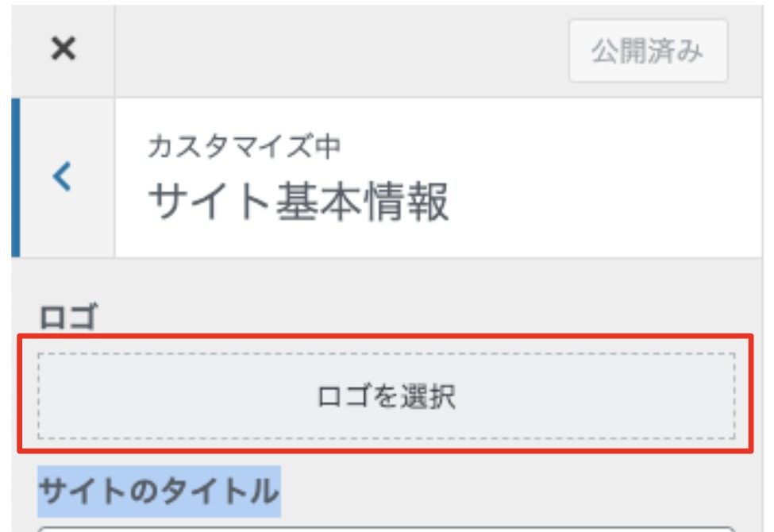Dismiss the panel using the cross icon
The image size is (774, 532).
[64, 50]
